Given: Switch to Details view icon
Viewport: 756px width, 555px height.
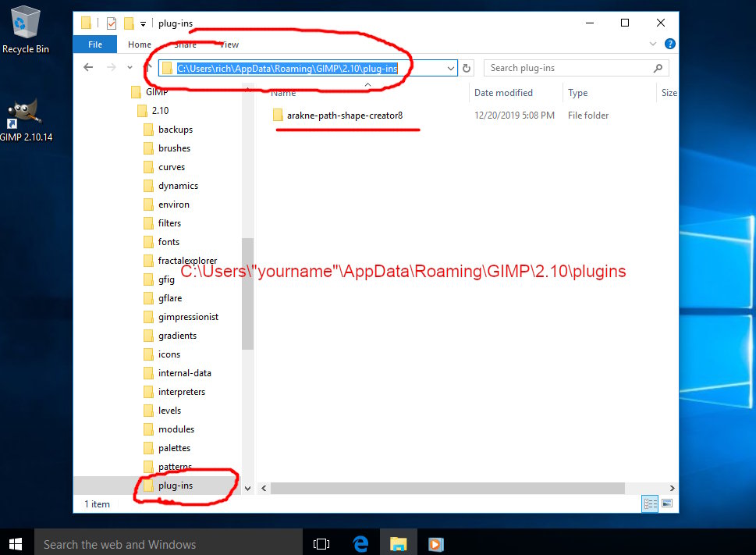Looking at the screenshot, I should coord(650,504).
